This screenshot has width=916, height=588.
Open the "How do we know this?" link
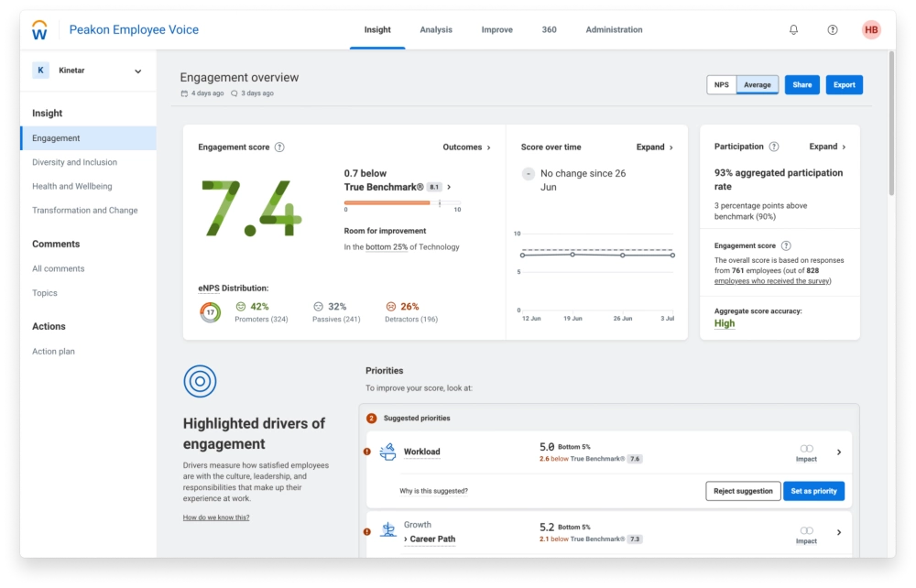tap(217, 517)
